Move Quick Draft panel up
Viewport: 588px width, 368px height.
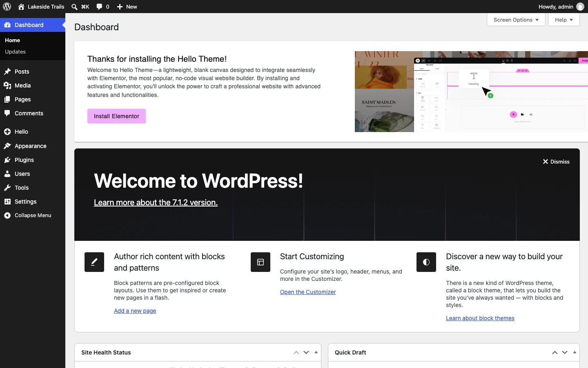(x=555, y=352)
